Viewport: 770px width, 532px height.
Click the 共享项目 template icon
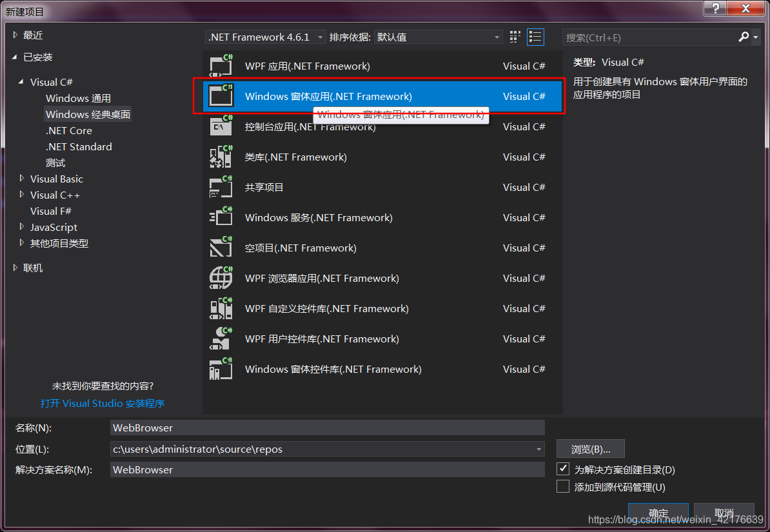click(x=221, y=187)
